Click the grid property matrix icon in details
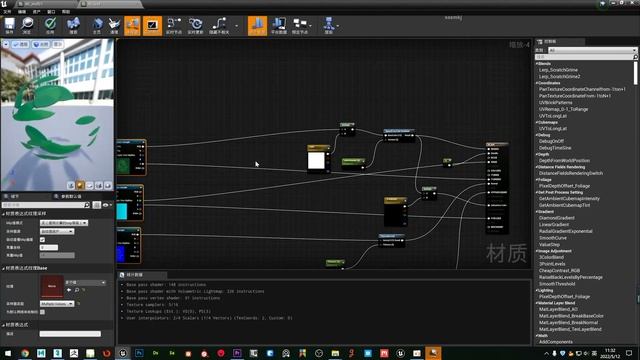640x360 pixels. tap(97, 205)
